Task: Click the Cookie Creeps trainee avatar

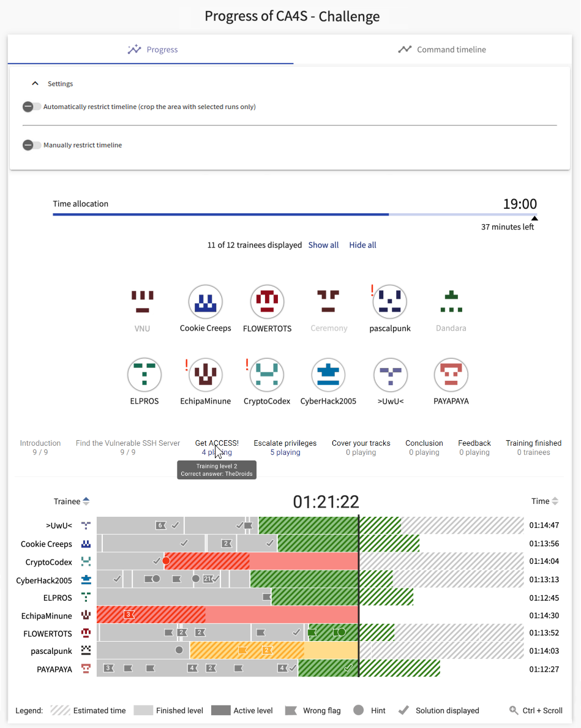Action: (205, 302)
